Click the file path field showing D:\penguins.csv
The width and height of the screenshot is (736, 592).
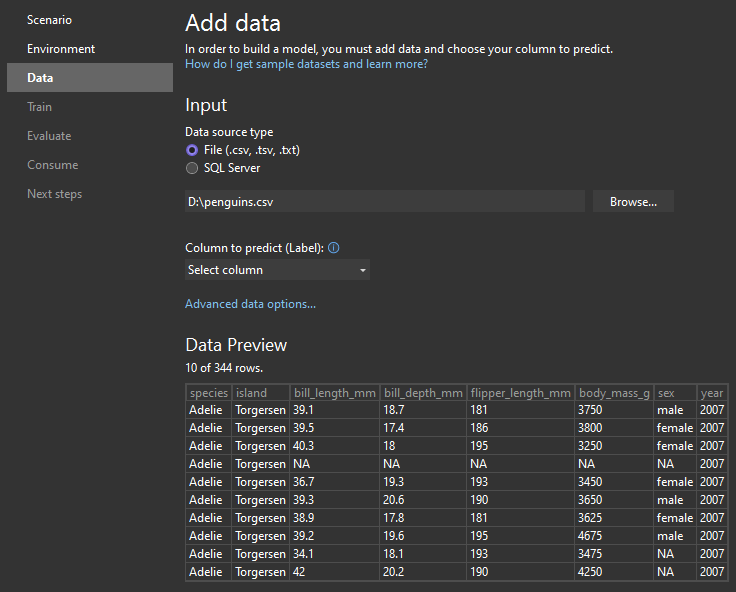pyautogui.click(x=384, y=201)
